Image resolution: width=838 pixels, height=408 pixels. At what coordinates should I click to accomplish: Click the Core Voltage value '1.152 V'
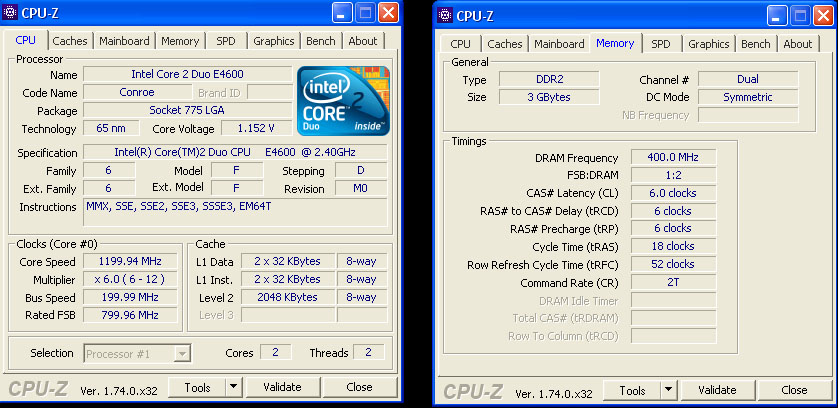pyautogui.click(x=257, y=128)
